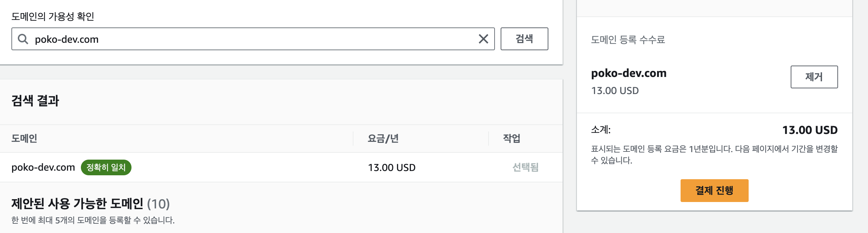
Task: Proceed to checkout with 결제 진행
Action: [x=714, y=191]
